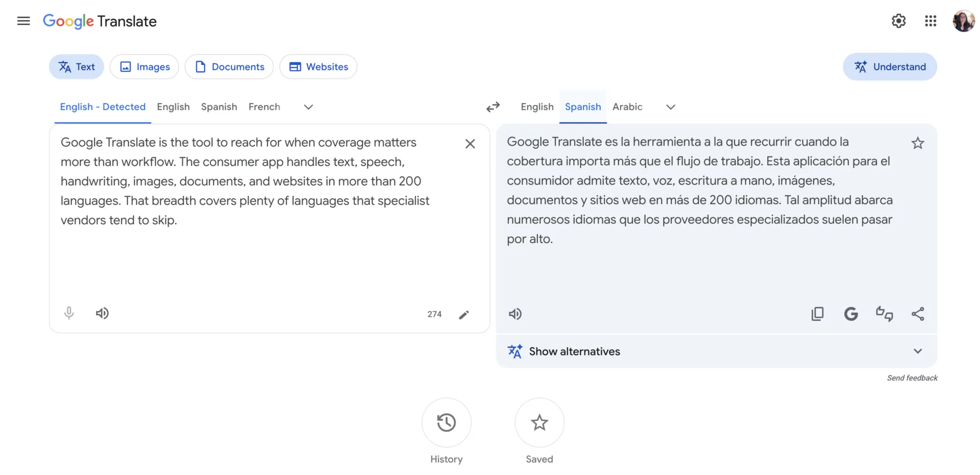Save translation with the star icon
The width and height of the screenshot is (980, 475).
click(918, 143)
